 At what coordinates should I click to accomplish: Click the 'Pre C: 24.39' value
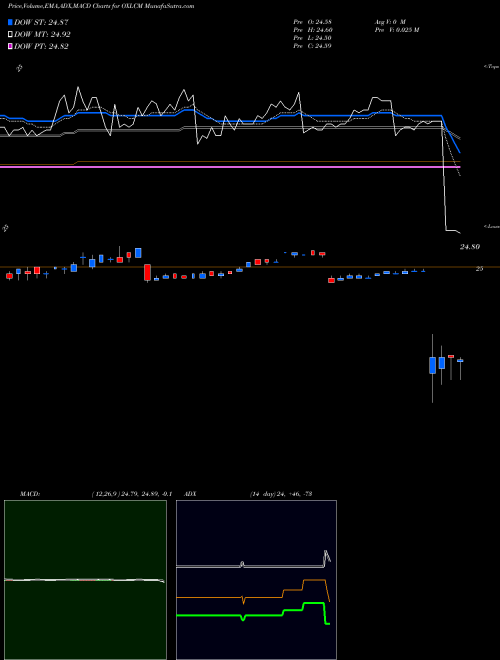(312, 46)
